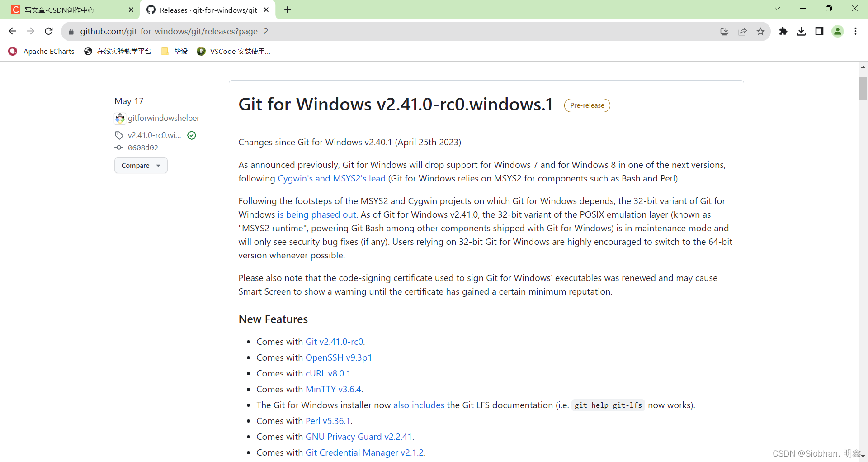868x462 pixels.
Task: Open the cURL v8.0.1 link
Action: point(328,373)
